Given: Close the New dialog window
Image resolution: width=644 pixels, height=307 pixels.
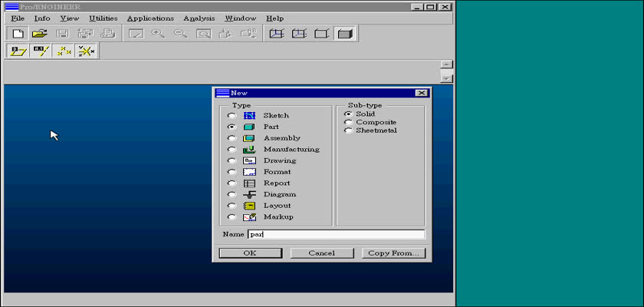Looking at the screenshot, I should point(422,93).
